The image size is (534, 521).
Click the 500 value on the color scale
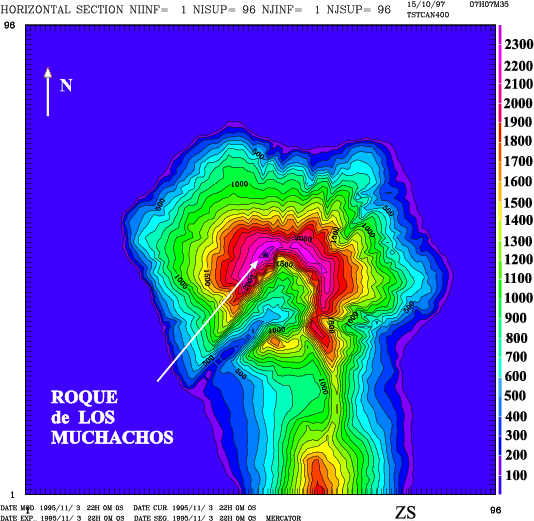point(516,396)
